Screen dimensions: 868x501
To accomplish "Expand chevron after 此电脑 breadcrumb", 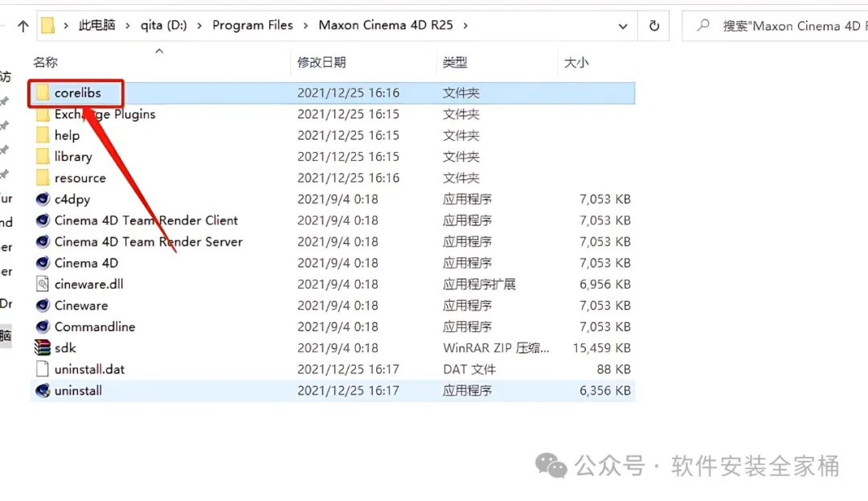I will click(128, 26).
